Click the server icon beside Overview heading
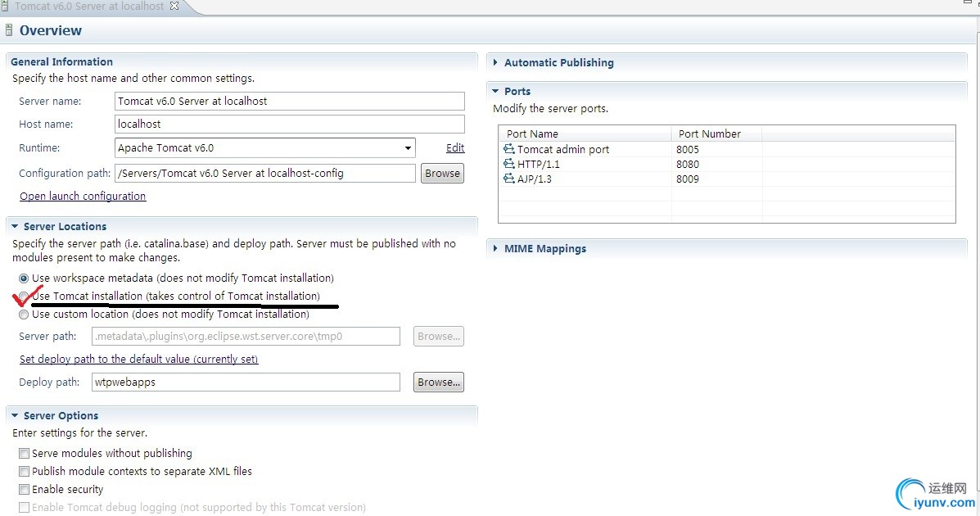Viewport: 980px width, 516px height. pyautogui.click(x=9, y=30)
